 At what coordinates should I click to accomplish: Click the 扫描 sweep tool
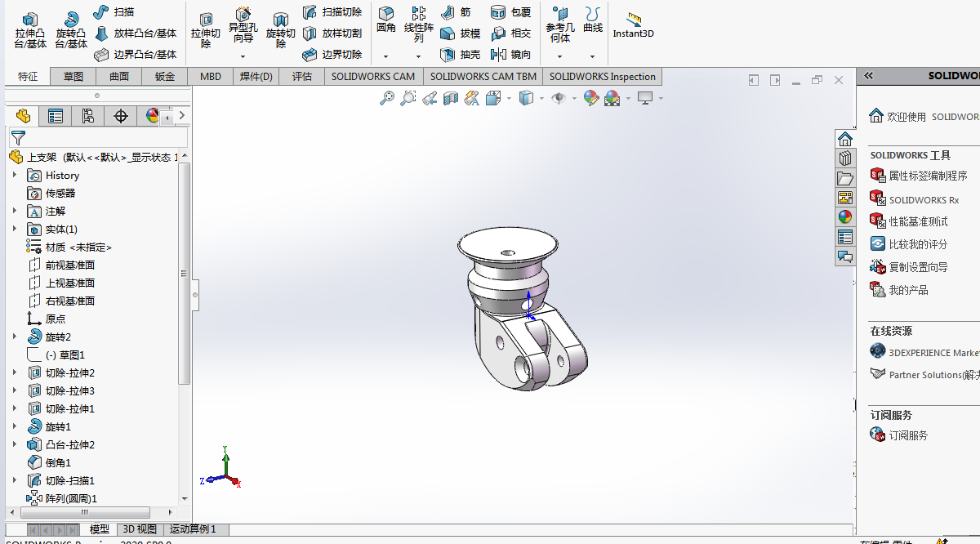point(114,12)
